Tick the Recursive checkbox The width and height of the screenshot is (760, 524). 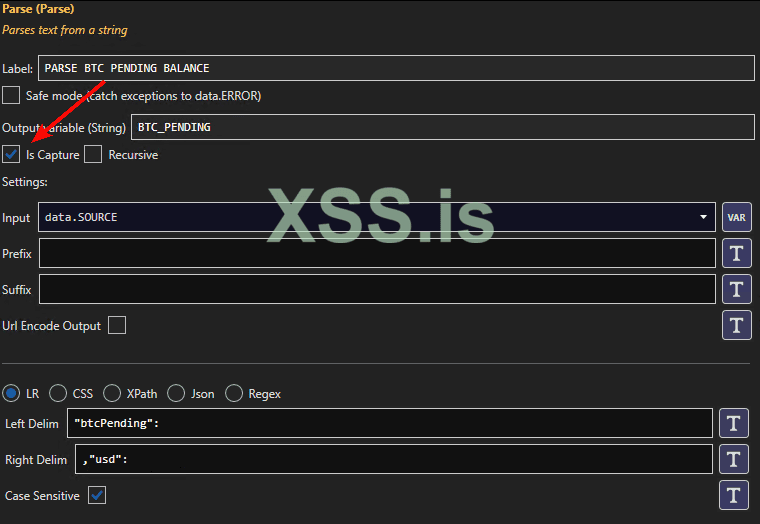pyautogui.click(x=93, y=154)
